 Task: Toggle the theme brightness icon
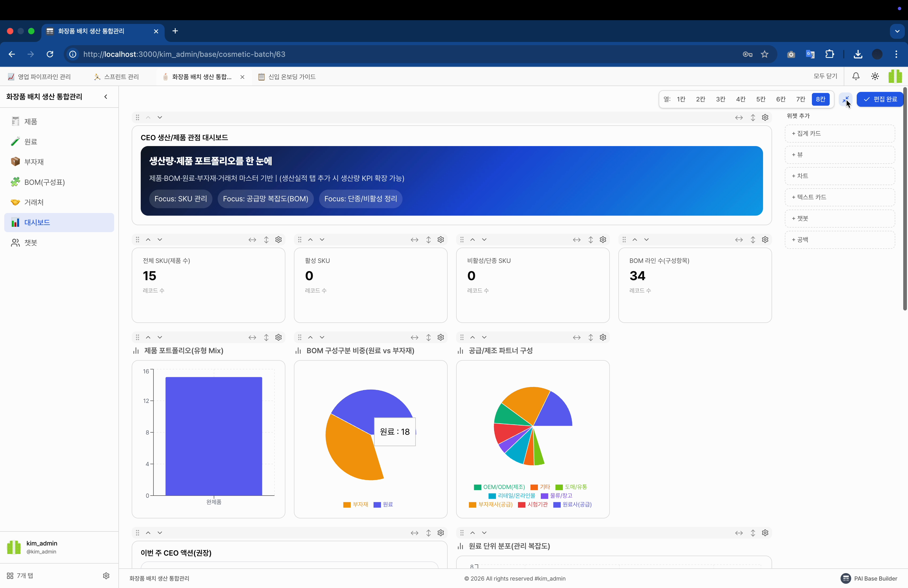point(875,76)
